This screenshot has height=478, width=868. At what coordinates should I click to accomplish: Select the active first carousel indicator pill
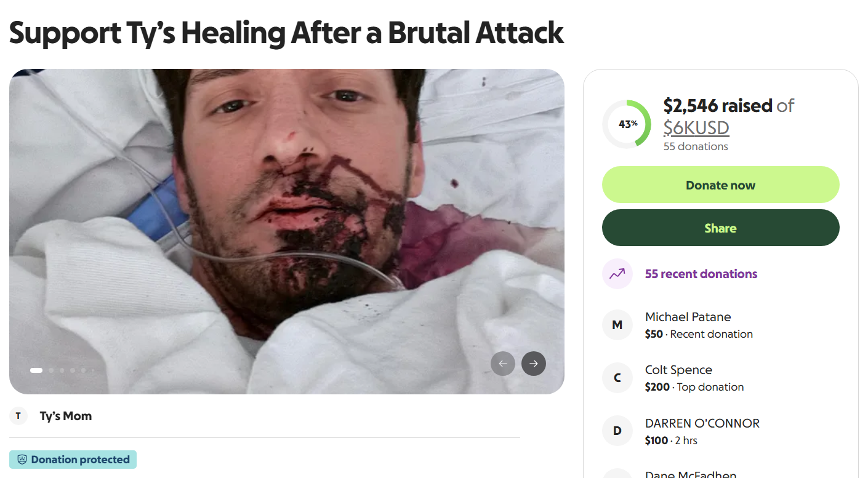coord(36,370)
